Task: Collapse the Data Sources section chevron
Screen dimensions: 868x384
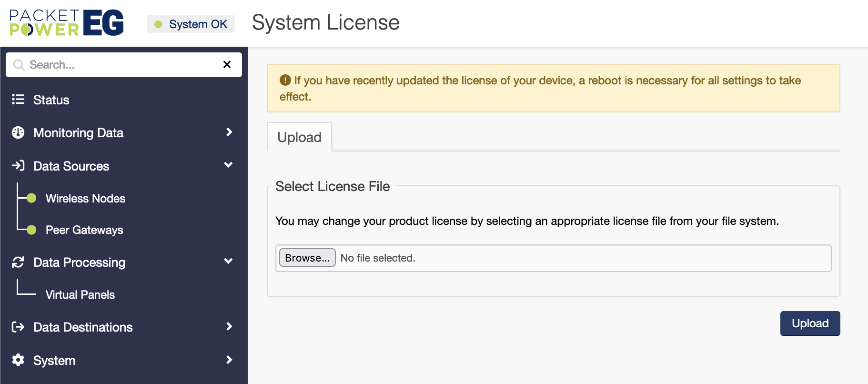Action: coord(228,165)
